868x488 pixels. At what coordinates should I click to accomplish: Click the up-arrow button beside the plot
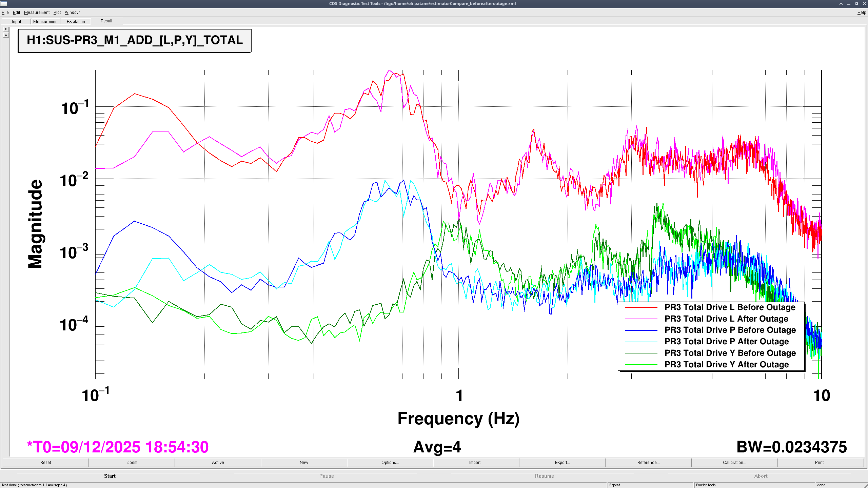[x=6, y=35]
